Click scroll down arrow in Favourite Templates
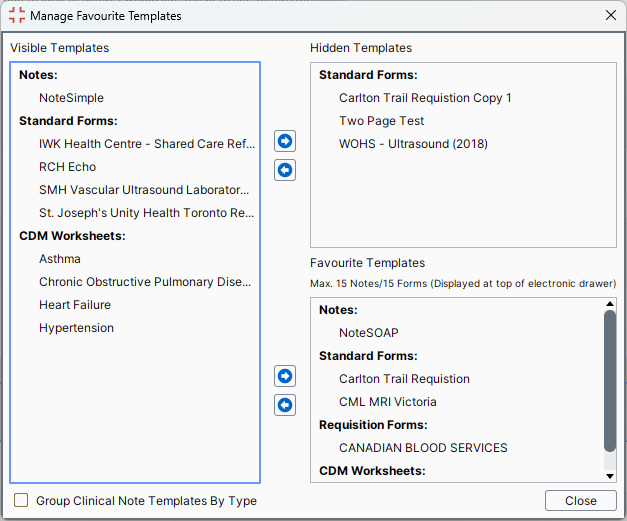Screen dimensions: 627x521 pyautogui.click(x=610, y=476)
